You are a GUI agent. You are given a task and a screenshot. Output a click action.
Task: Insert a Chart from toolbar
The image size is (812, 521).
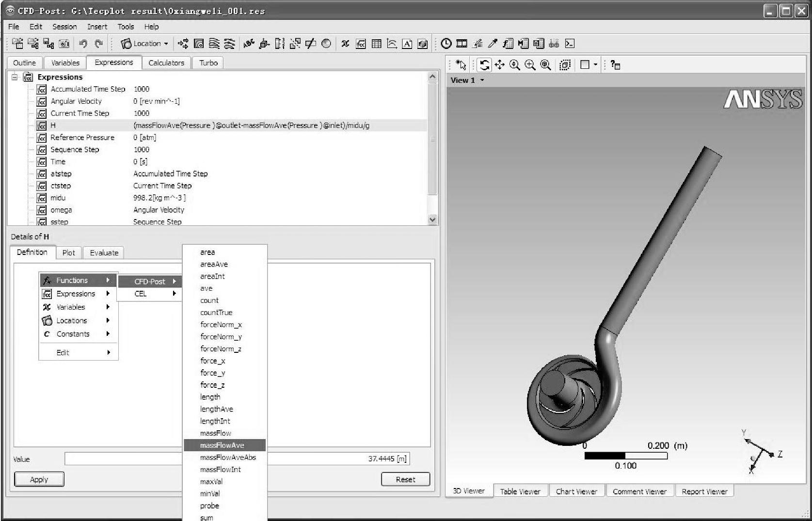(392, 44)
